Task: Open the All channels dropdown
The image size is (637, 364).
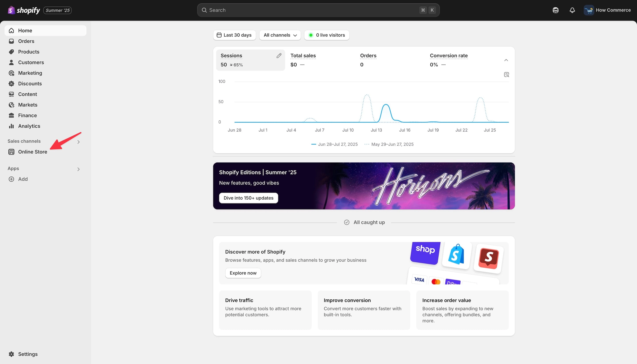Action: click(280, 35)
